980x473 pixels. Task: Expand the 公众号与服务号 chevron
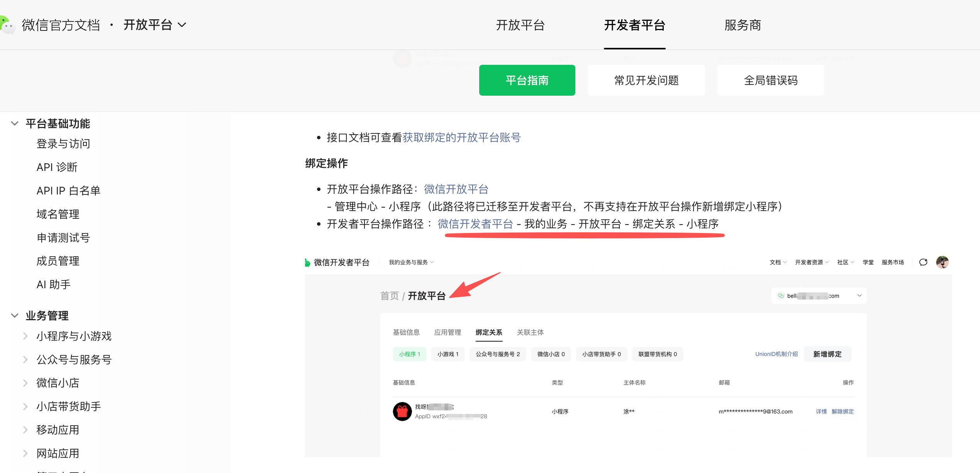(25, 360)
